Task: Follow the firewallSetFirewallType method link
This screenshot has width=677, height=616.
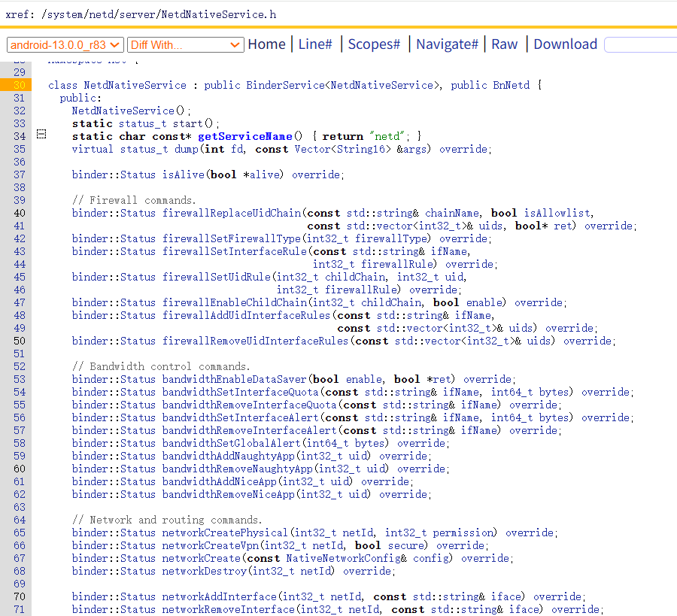Action: tap(232, 238)
